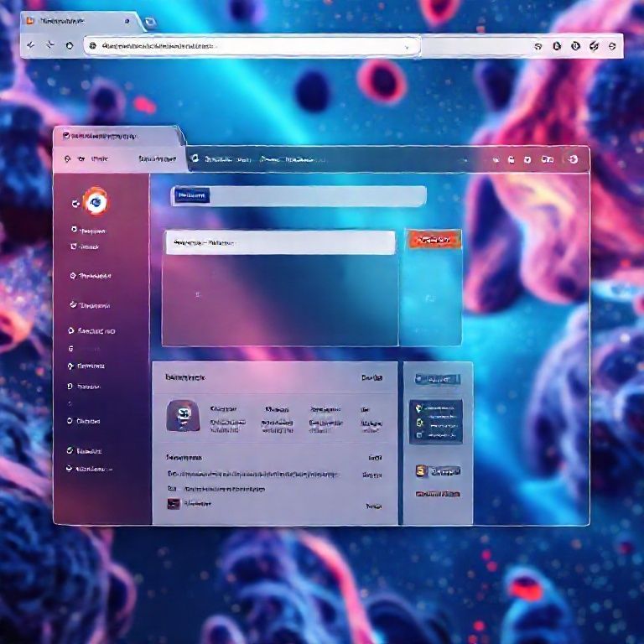
Task: Click the avatar thumbnail in the lower content panel
Action: (182, 413)
